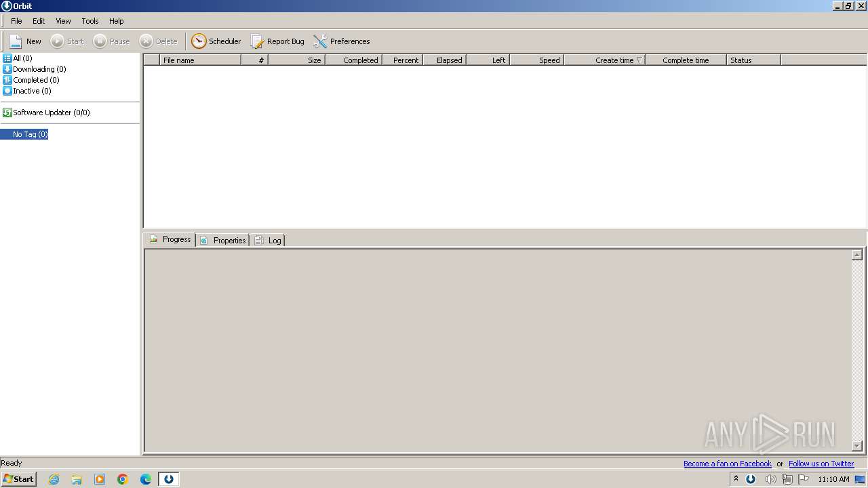Open the View menu

click(63, 21)
